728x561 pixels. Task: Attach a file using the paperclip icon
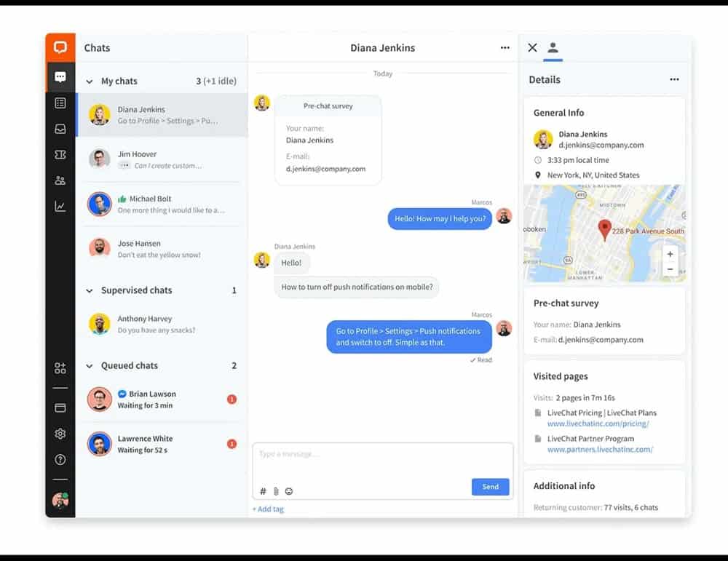pyautogui.click(x=276, y=491)
